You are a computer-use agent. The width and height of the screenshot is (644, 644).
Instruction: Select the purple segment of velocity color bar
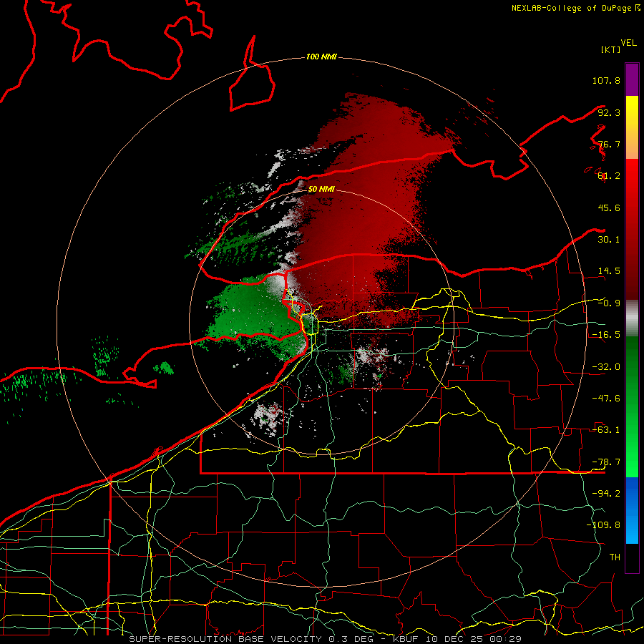click(632, 79)
